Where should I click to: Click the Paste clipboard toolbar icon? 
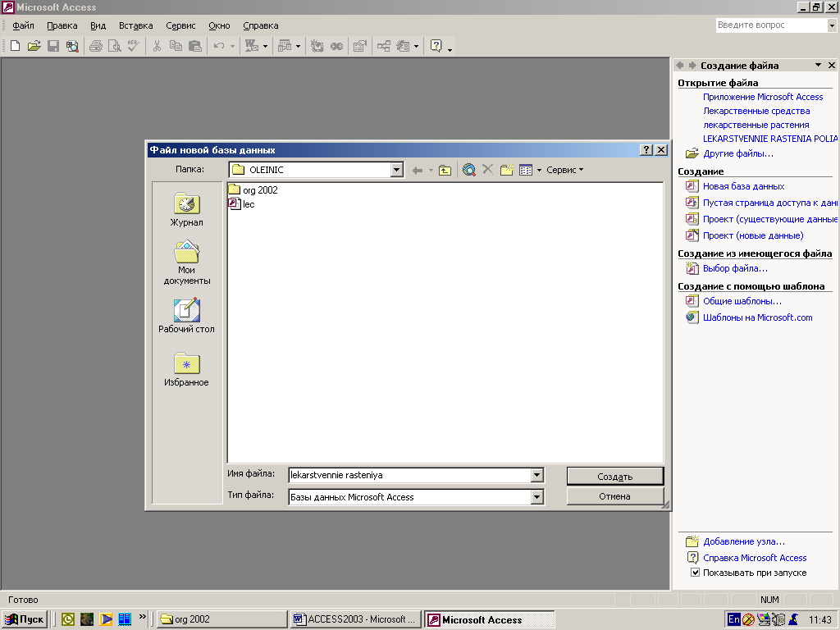[195, 46]
